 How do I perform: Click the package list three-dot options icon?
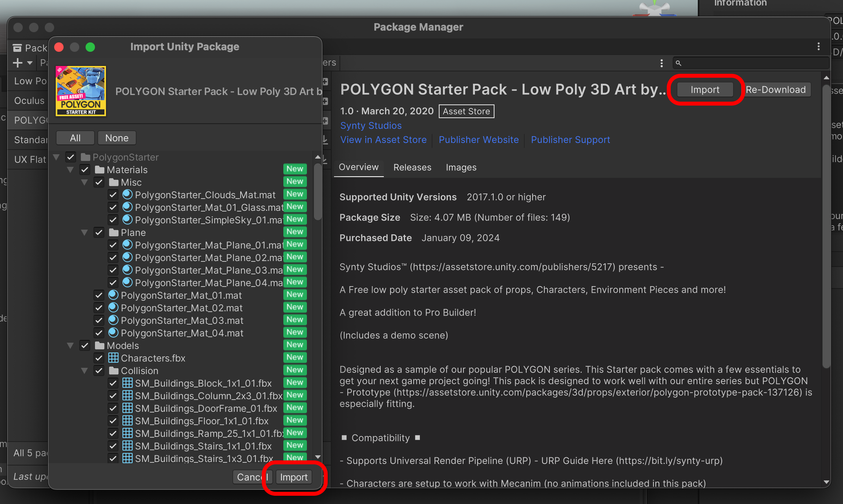coord(662,63)
